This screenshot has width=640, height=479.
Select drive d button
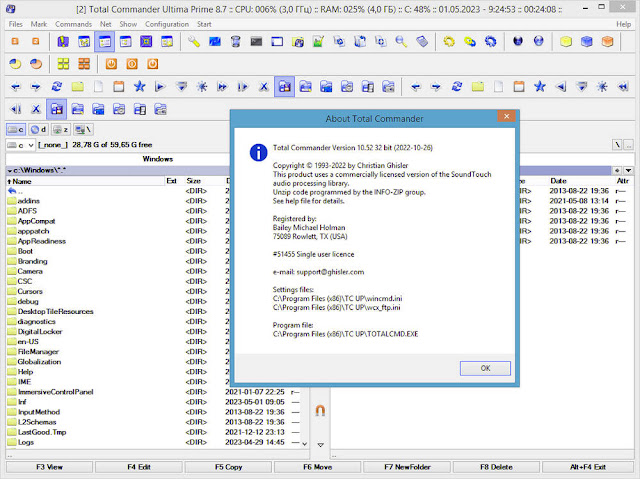[38, 130]
